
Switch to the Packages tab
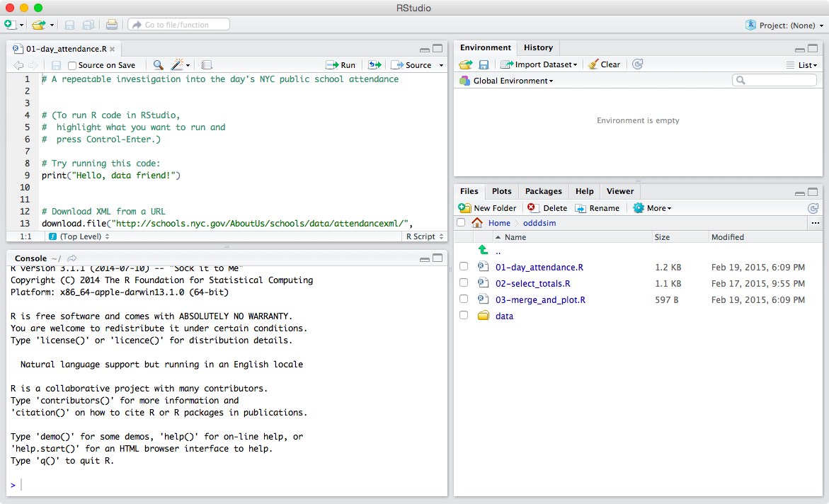[544, 191]
